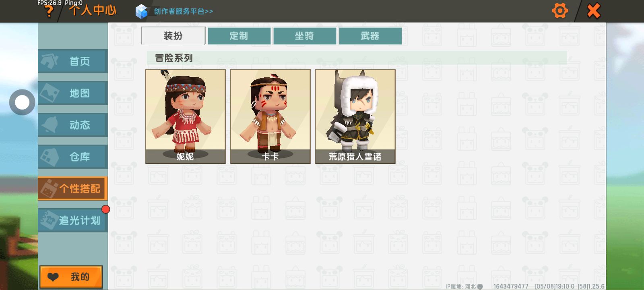Viewport: 644px width, 290px height.
Task: Tap the blue cube creator platform icon
Action: pos(141,11)
